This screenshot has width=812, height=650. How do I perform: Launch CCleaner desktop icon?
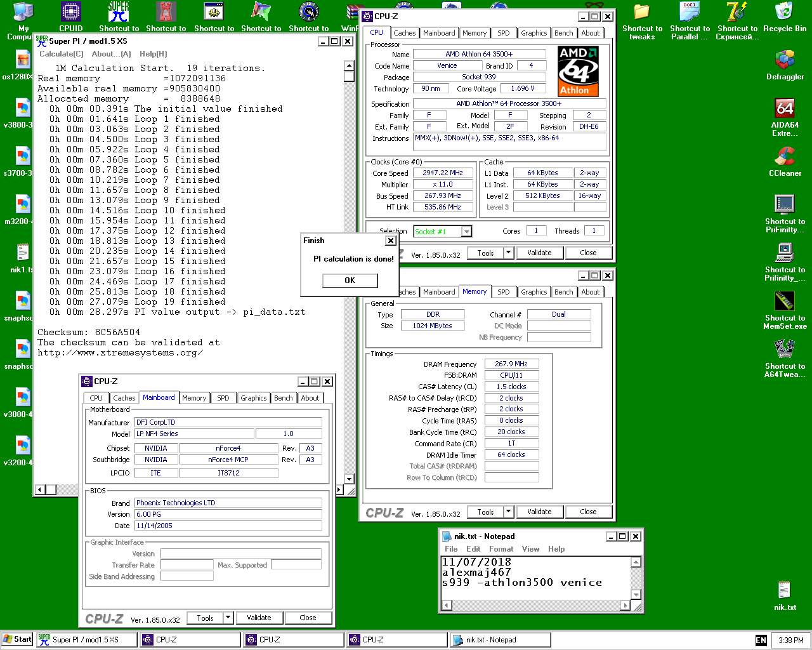[x=785, y=157]
